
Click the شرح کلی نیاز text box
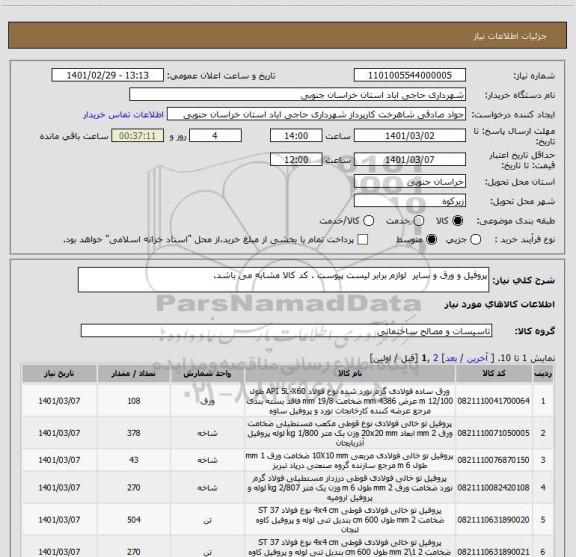click(x=283, y=280)
